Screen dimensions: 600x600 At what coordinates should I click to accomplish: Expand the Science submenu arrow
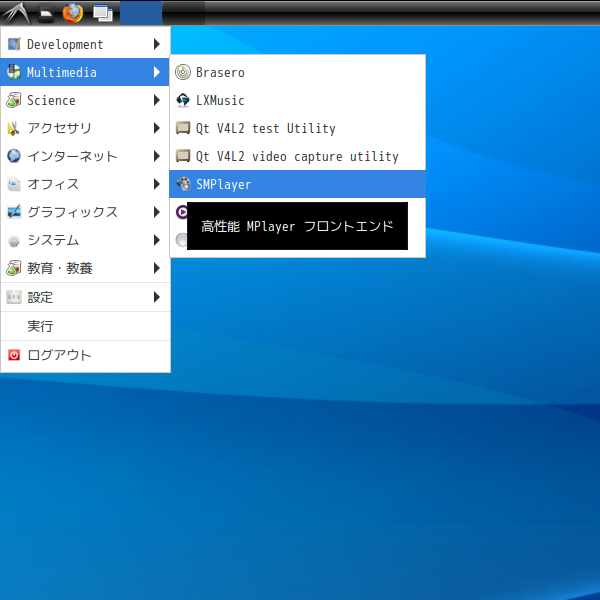157,100
